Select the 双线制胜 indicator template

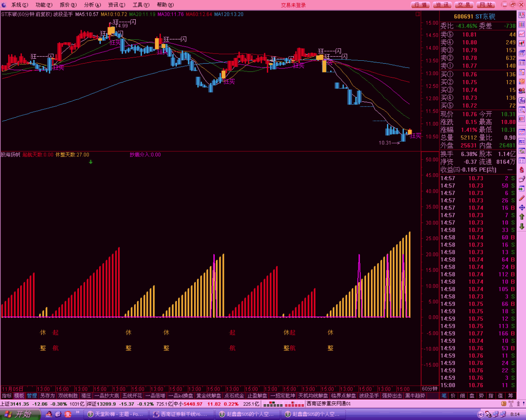click(x=68, y=396)
